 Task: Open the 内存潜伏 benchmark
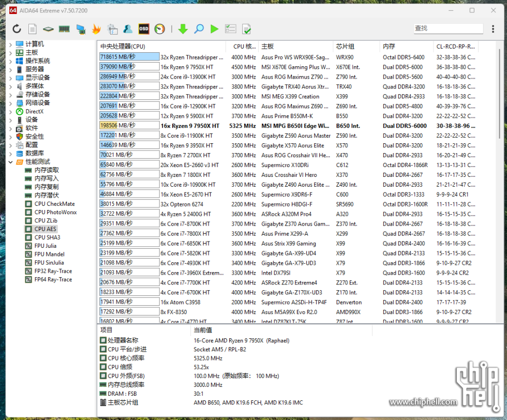coord(47,196)
